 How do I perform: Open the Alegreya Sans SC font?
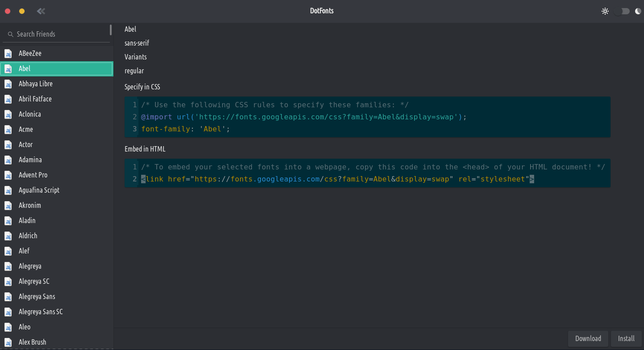pyautogui.click(x=41, y=312)
